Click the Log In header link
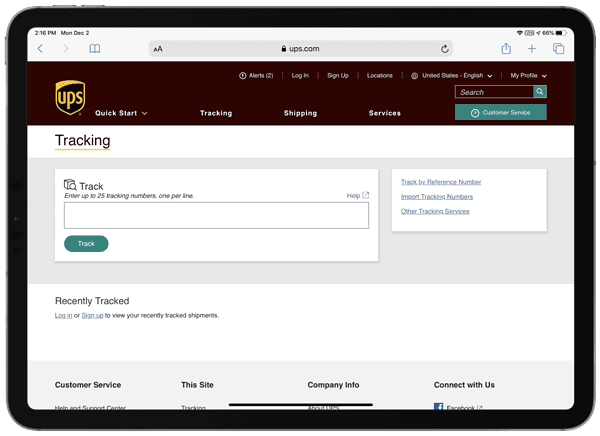 pyautogui.click(x=300, y=75)
